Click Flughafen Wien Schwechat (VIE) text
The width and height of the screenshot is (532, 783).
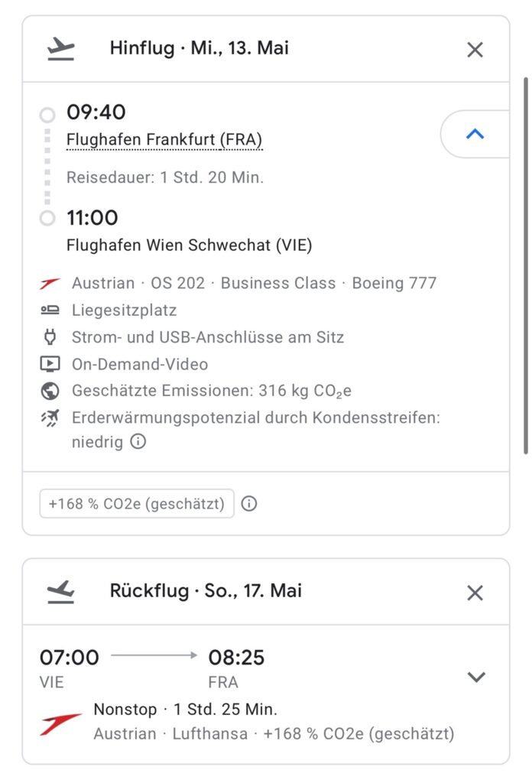click(190, 245)
